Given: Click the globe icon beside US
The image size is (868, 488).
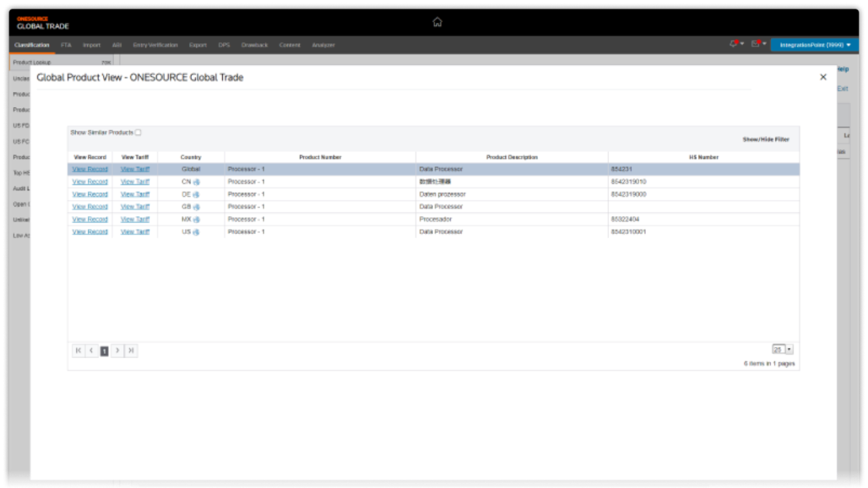Looking at the screenshot, I should [197, 232].
